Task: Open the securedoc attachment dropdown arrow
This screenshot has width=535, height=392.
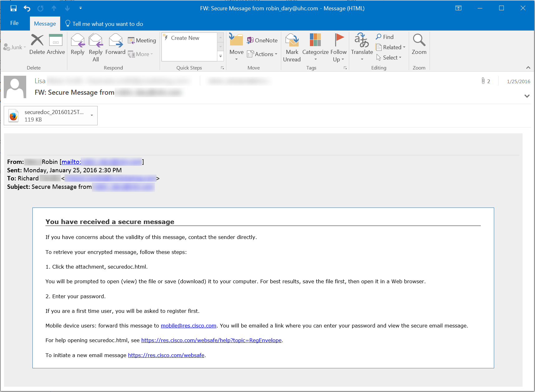Action: pos(92,115)
